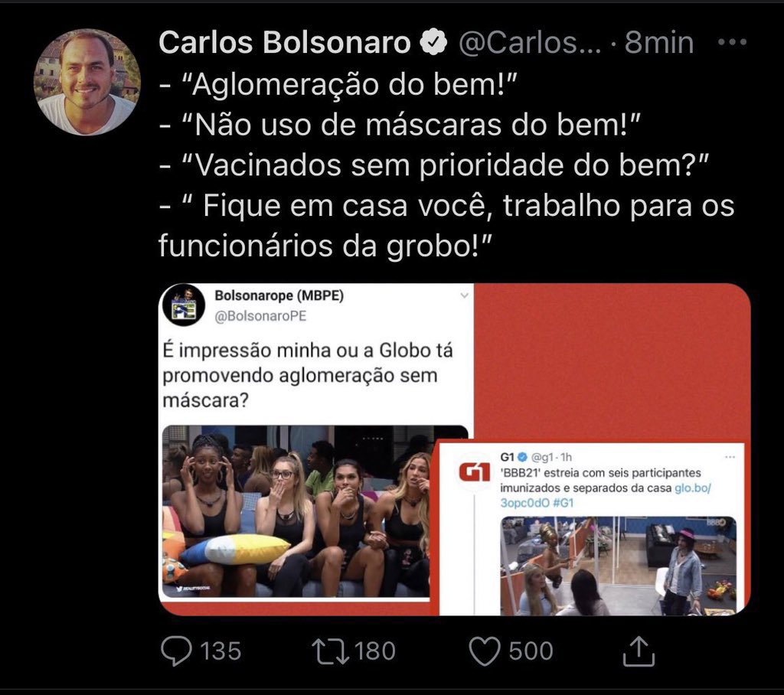Open the G1 BBB21 house photo
The image size is (784, 695).
[x=618, y=566]
